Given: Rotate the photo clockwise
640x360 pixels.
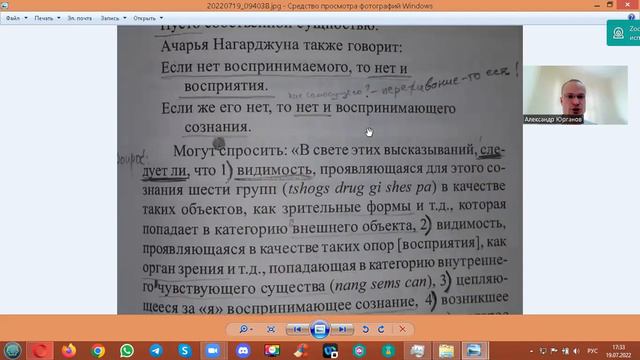Looking at the screenshot, I should click(381, 329).
